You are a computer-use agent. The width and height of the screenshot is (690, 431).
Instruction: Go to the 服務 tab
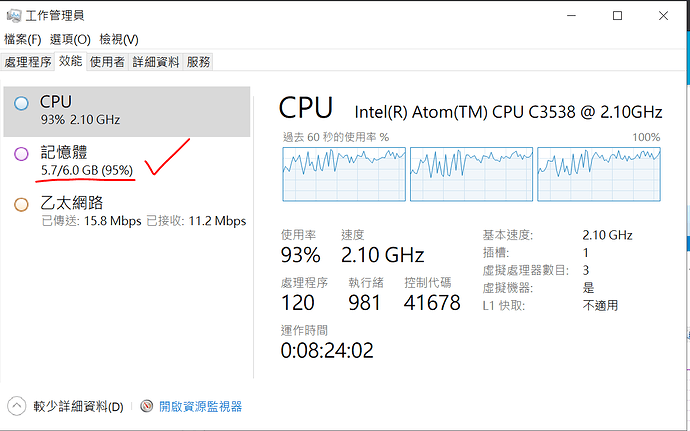(198, 62)
